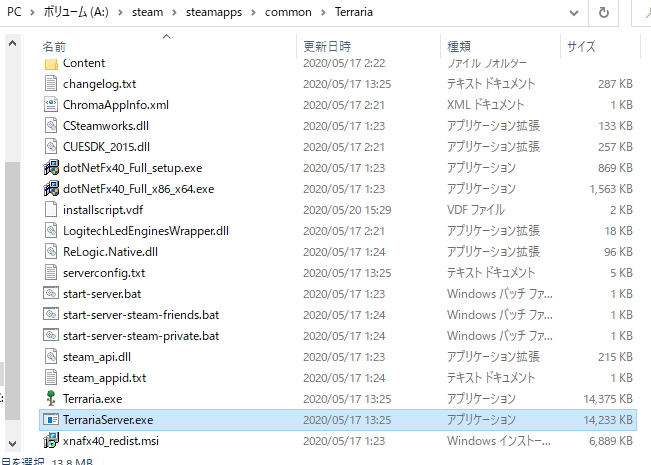Click the steam_appid.txt file icon
This screenshot has height=465, width=651.
point(51,378)
